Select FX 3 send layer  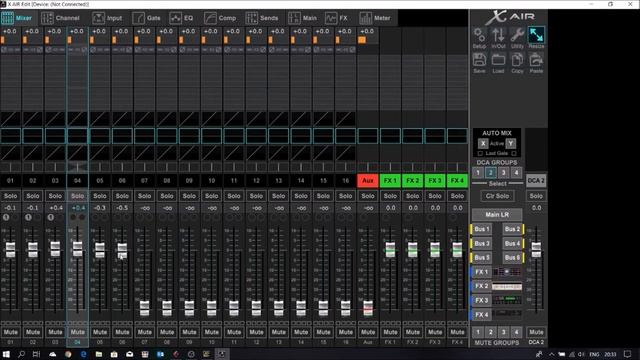[482, 300]
